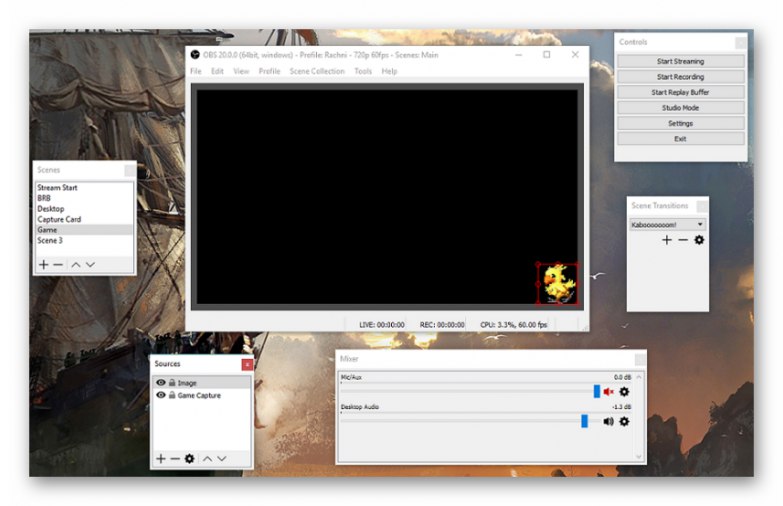Click the Exit button

pos(681,139)
